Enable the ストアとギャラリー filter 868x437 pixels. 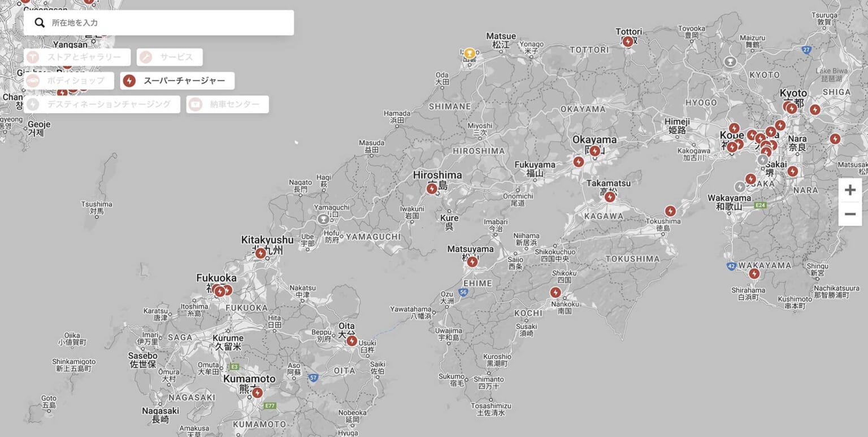(x=77, y=57)
